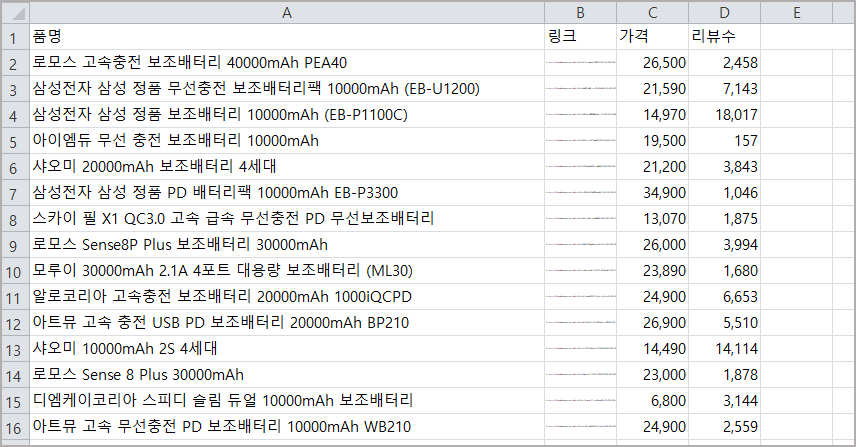Click price cell 14,970

[652, 115]
